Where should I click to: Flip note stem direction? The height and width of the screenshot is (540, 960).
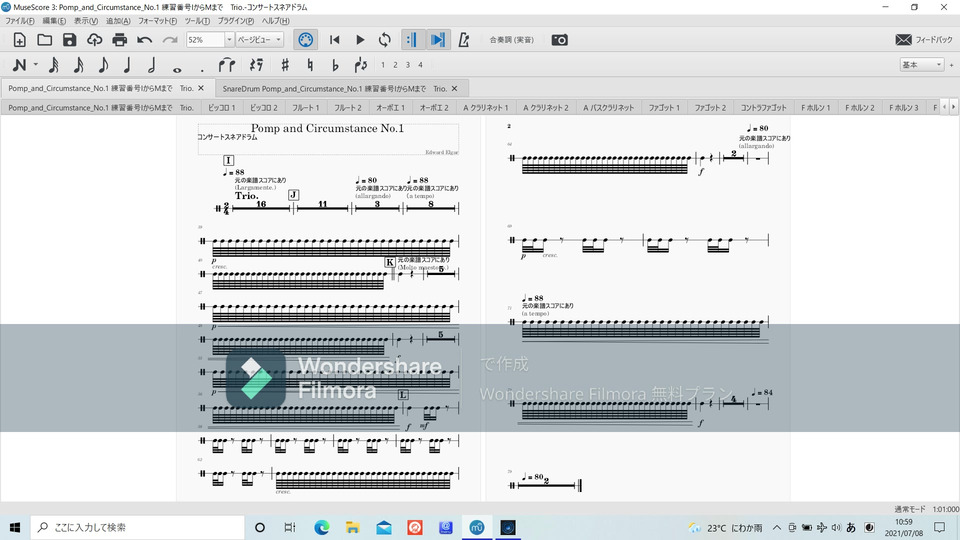pyautogui.click(x=361, y=65)
